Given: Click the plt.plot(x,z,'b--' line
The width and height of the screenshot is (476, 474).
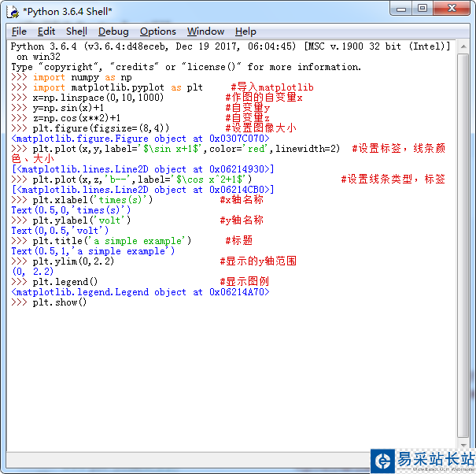Looking at the screenshot, I should (x=142, y=180).
